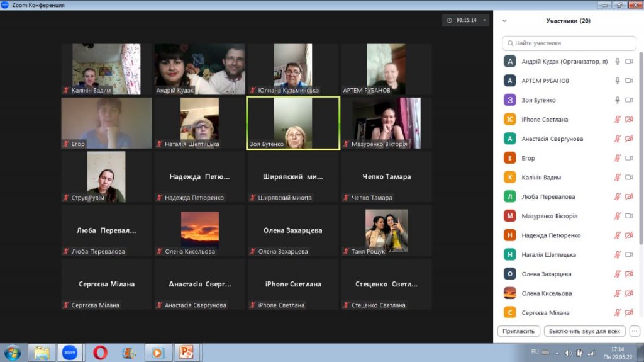Select Чепко Тамара tile

387,177
